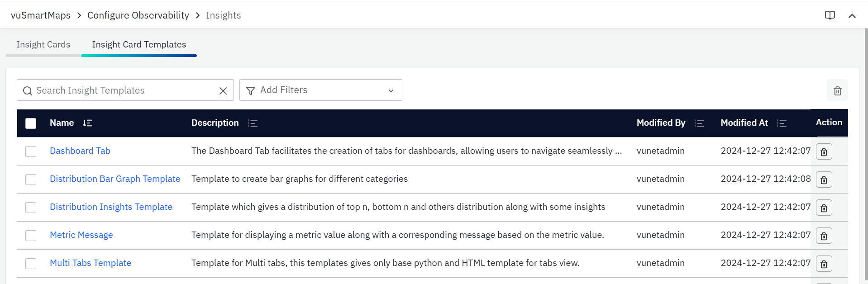Select the Insight Card Templates tab
Image resolution: width=868 pixels, height=284 pixels.
tap(139, 45)
